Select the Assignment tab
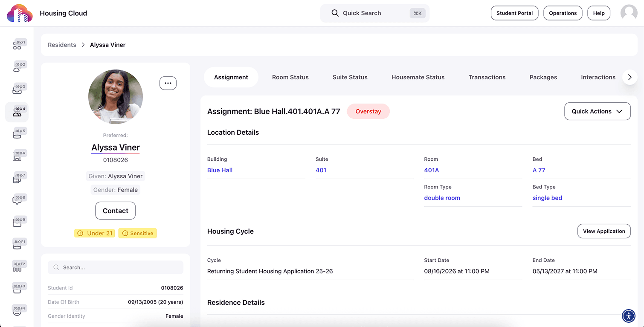The image size is (644, 327). click(231, 77)
